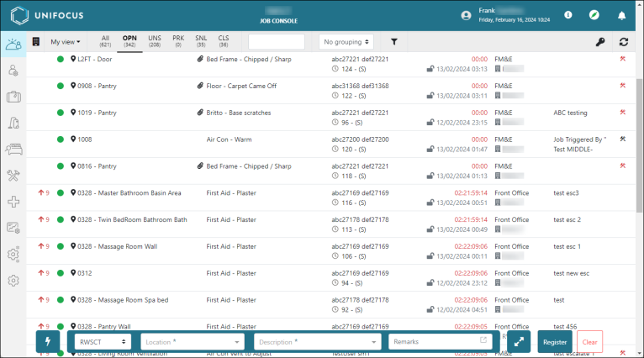Switch to the CLS tab
Viewport: 644px width, 358px height.
point(223,41)
